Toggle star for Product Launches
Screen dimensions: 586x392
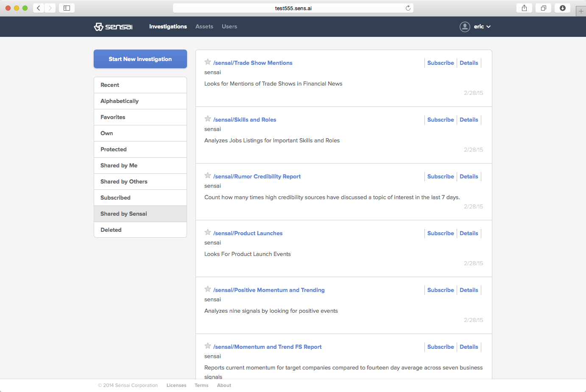pos(208,232)
